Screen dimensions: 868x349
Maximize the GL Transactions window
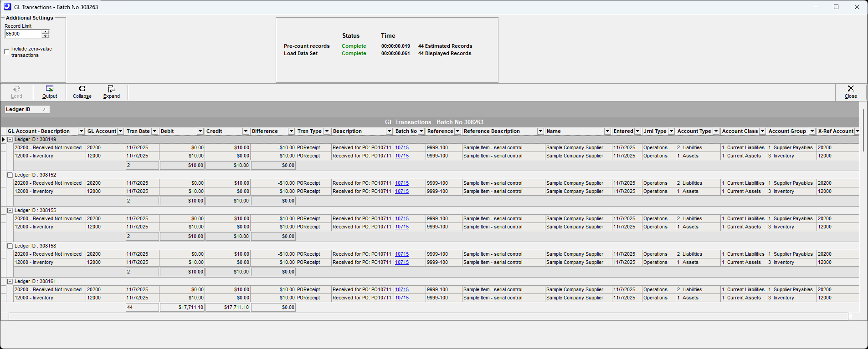[836, 7]
